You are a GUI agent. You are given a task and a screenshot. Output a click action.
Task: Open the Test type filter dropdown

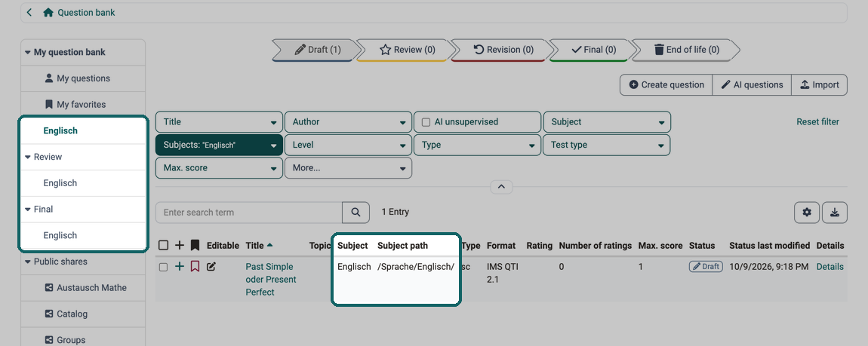607,145
